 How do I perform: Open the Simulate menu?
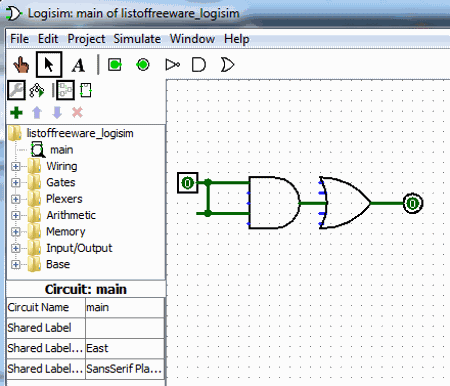point(137,39)
